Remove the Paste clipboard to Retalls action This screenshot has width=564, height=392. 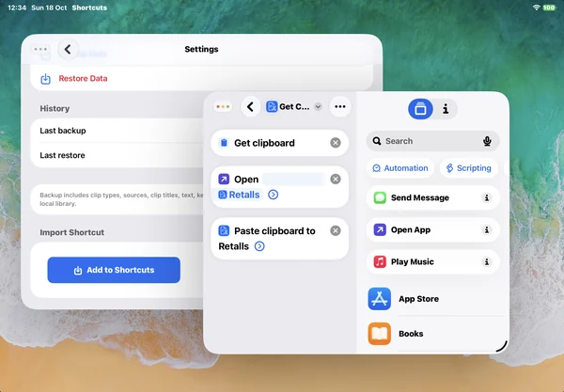336,230
